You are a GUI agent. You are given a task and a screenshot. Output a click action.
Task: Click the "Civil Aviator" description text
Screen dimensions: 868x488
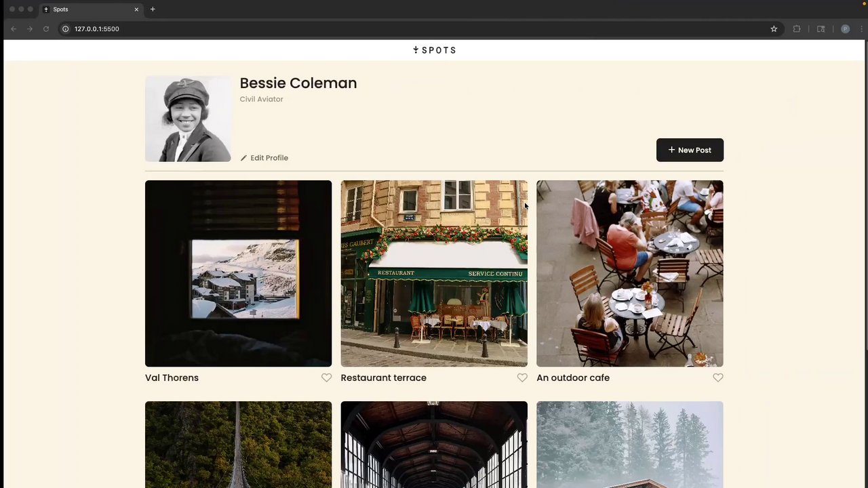tap(261, 99)
